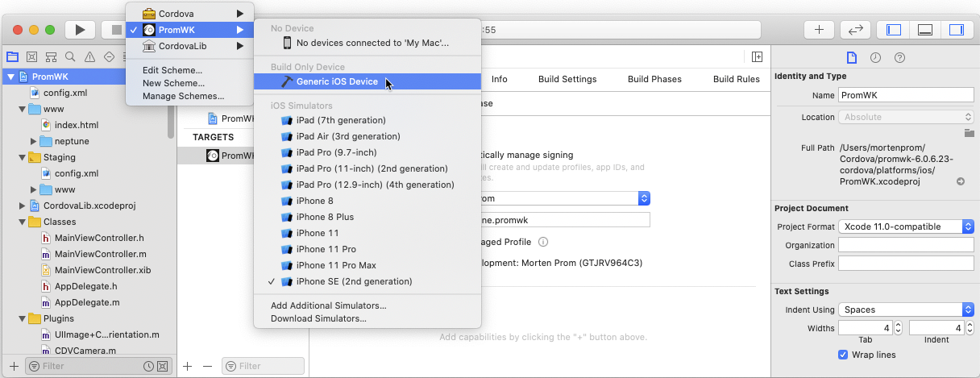The image size is (980, 378).
Task: Select the Project navigator folder icon
Action: [12, 56]
